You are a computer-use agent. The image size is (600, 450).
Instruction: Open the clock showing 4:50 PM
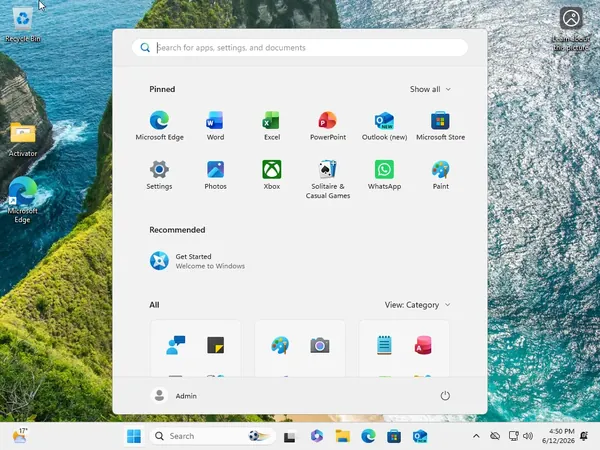[558, 436]
